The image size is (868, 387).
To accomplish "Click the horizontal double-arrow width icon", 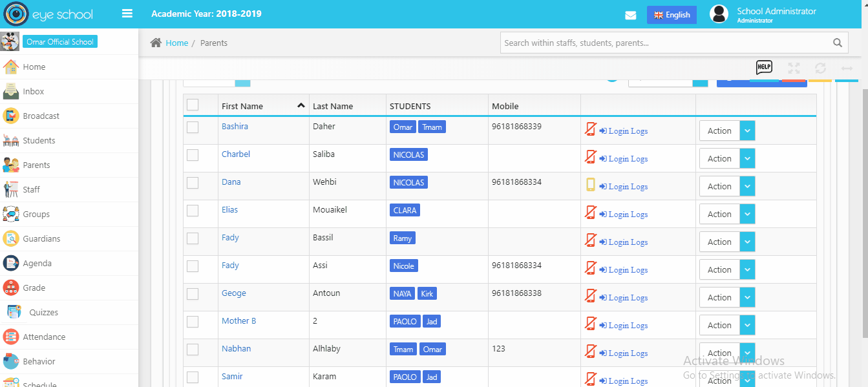I will click(x=847, y=68).
